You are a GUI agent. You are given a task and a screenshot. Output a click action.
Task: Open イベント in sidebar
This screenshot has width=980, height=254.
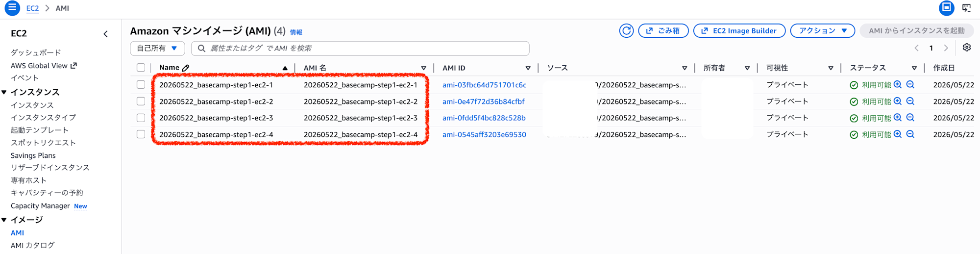pos(24,77)
